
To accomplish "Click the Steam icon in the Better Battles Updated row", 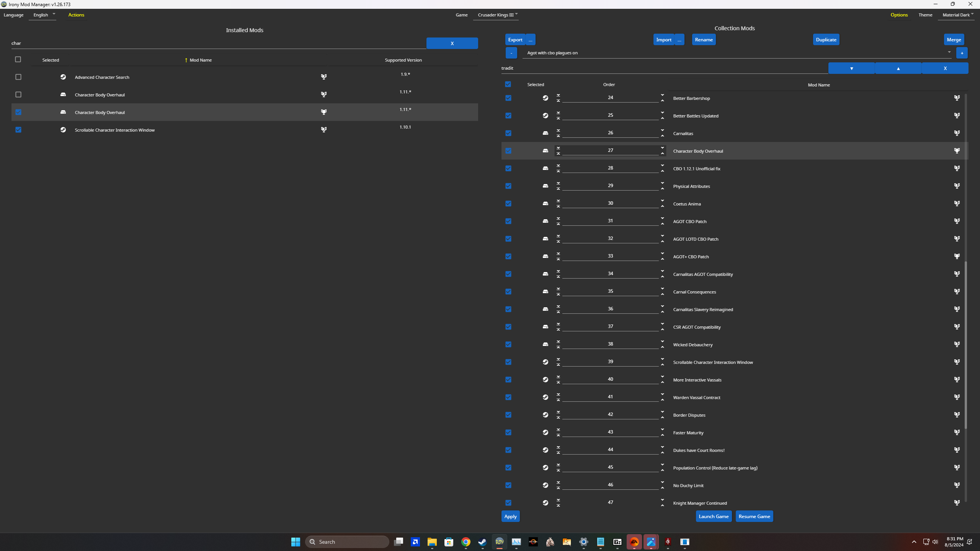I will (x=546, y=116).
